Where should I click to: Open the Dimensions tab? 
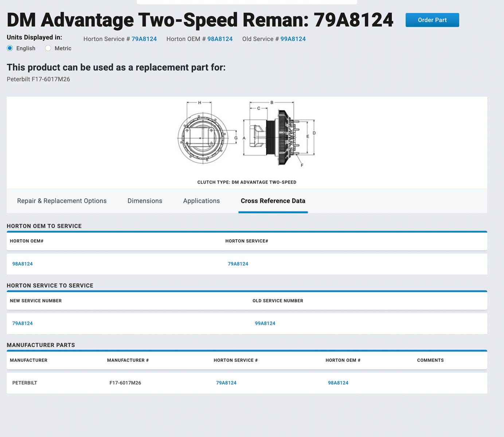click(145, 201)
